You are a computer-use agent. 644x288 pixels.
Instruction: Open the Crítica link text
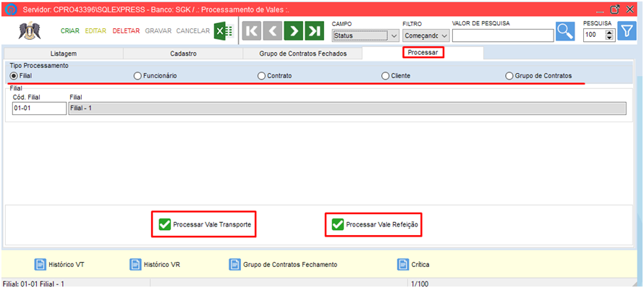[420, 265]
